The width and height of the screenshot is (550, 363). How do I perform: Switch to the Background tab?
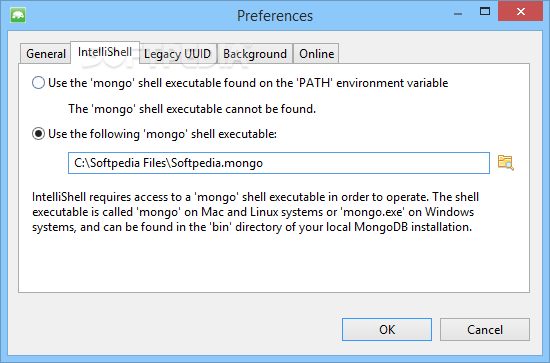[255, 54]
